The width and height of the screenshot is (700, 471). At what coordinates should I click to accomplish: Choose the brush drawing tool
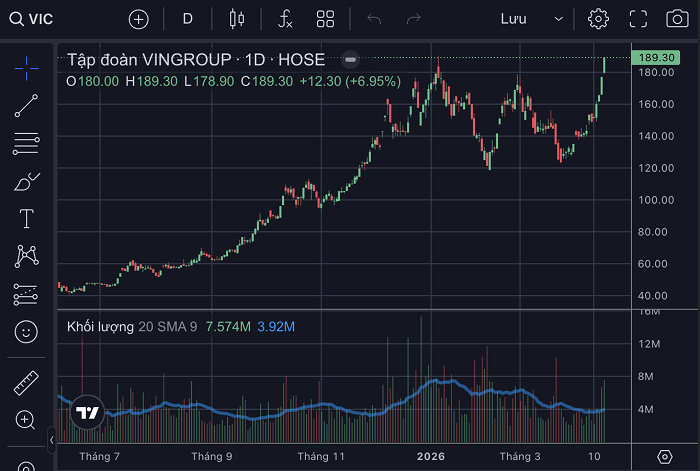pos(26,181)
